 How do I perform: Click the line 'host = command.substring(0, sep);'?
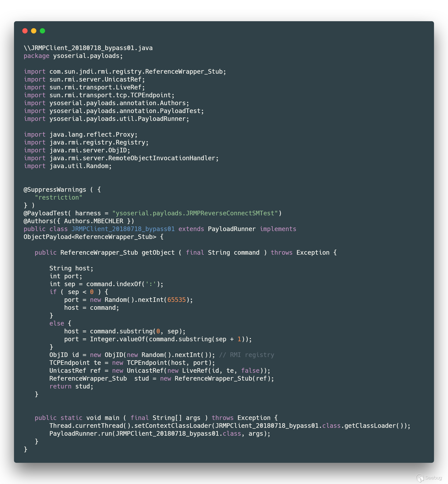(x=125, y=331)
